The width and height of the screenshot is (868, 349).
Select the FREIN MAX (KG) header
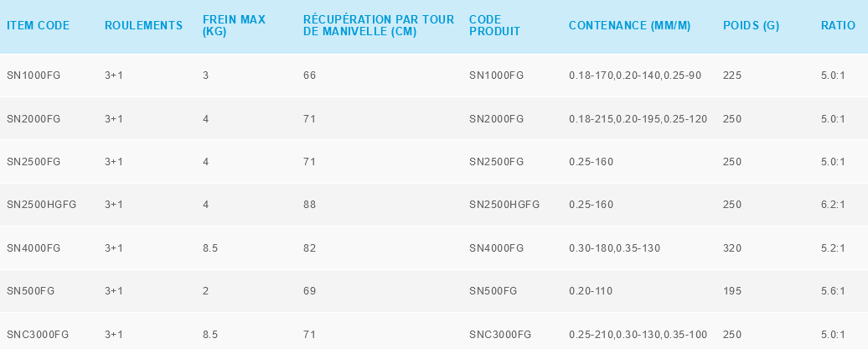point(234,26)
